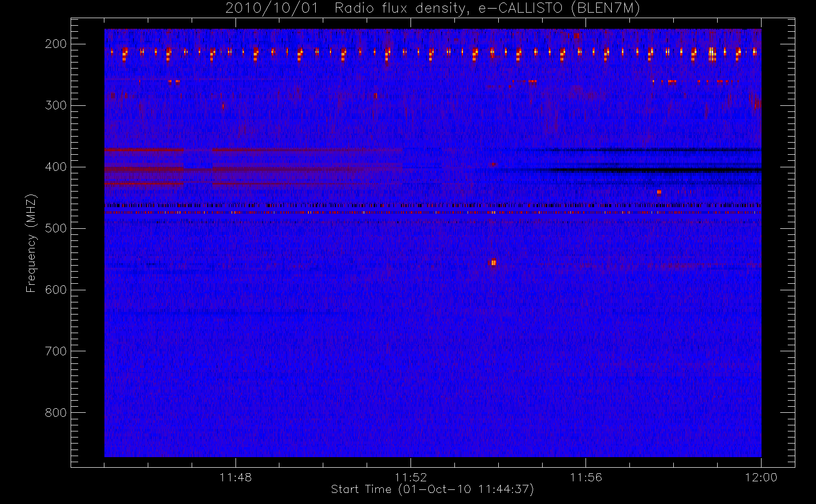This screenshot has height=504, width=816.
Task: Select the 200 frequency tick label
Action: 55,44
